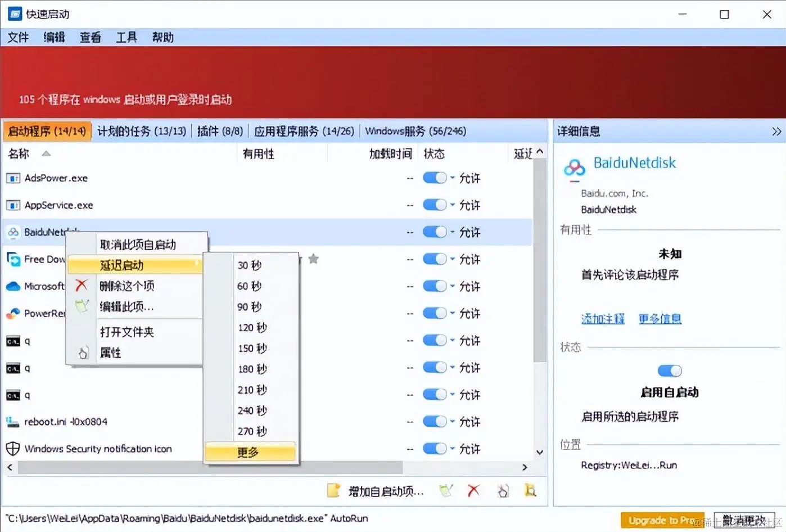Select 270 秒 delay option
Viewport: 786px width, 532px height.
[x=251, y=431]
